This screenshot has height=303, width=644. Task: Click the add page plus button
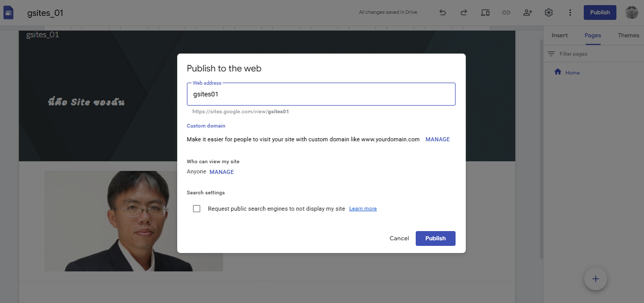(x=595, y=279)
